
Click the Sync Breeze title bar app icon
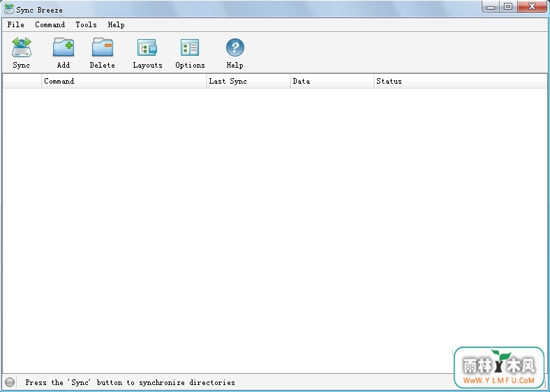point(9,9)
